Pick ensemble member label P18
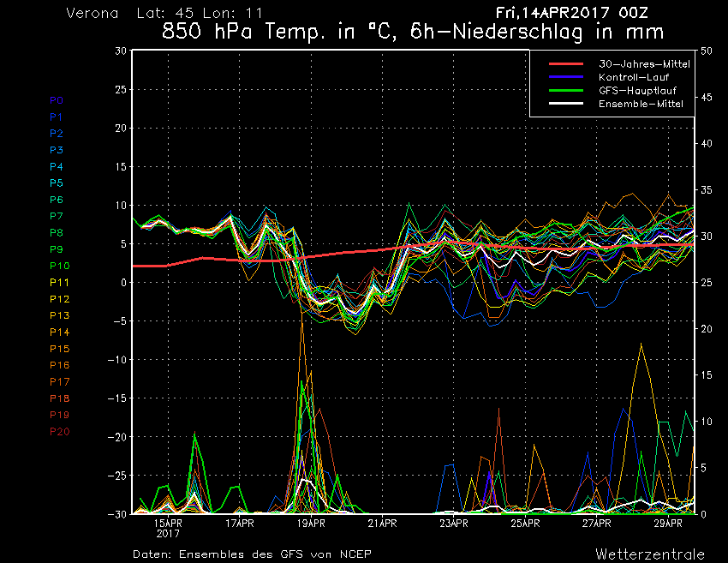The height and width of the screenshot is (563, 728). (59, 398)
